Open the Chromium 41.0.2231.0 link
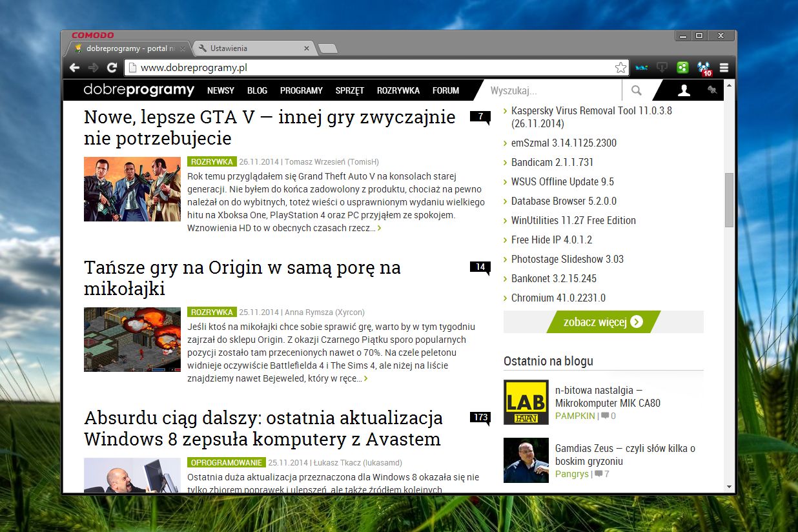This screenshot has width=798, height=532. pos(558,298)
